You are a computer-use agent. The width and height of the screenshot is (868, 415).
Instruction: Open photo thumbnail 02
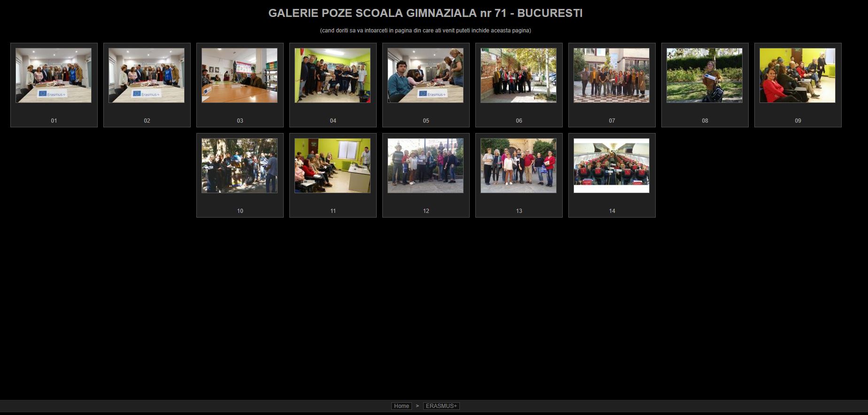(147, 75)
